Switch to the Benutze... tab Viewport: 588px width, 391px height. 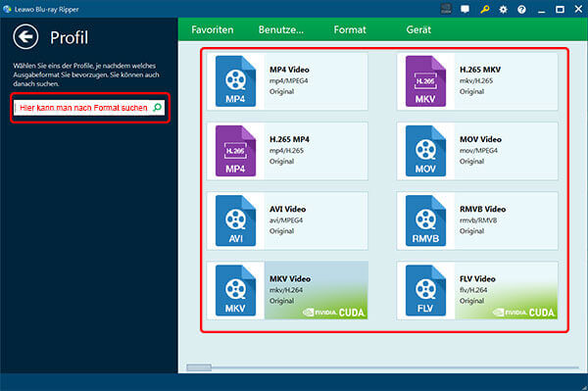[x=281, y=29]
